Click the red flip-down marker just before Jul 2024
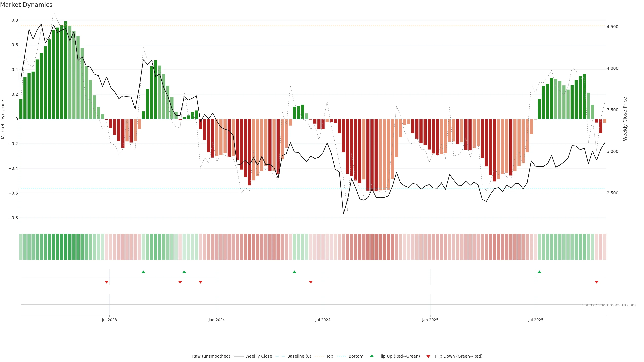 pyautogui.click(x=311, y=282)
